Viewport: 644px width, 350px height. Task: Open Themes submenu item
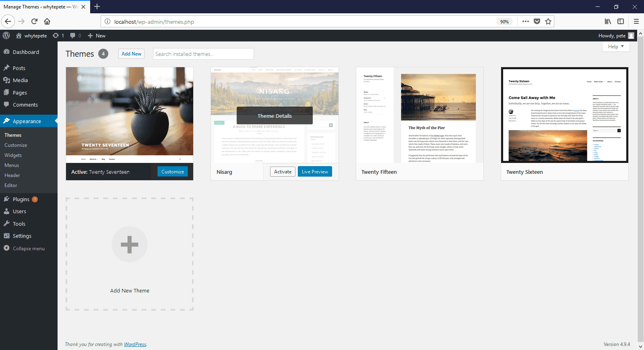coord(13,135)
